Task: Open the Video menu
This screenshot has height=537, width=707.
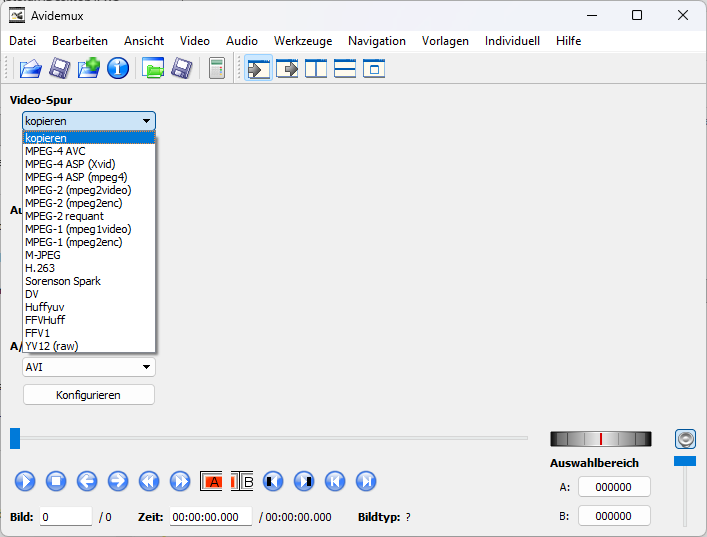Action: click(195, 41)
